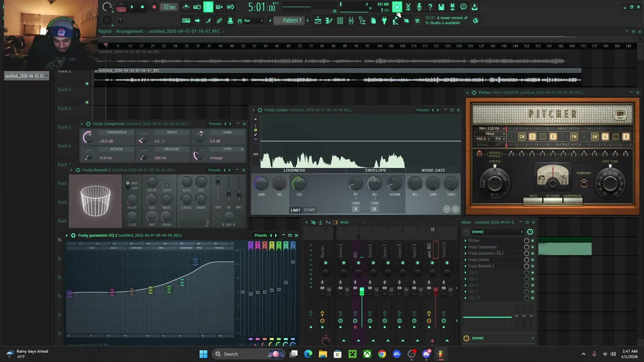The height and width of the screenshot is (362, 644).
Task: Switch Fruity Limiter to COMP mode
Action: 309,210
